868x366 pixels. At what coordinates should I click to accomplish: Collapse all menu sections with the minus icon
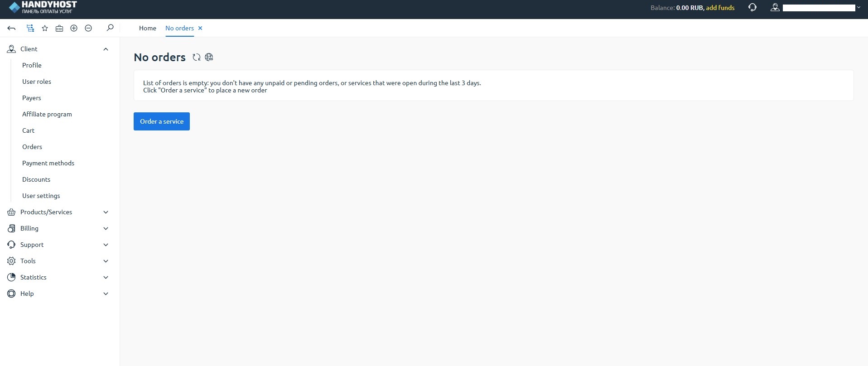(88, 28)
